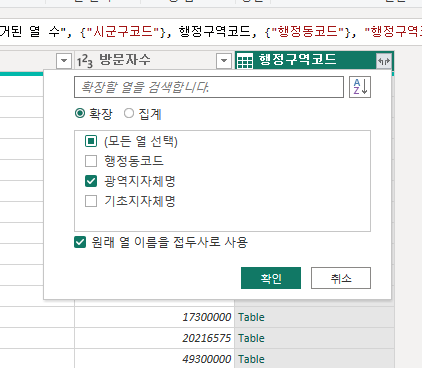
Task: Open filter dropdown left of 방문자수 column
Action: [x=64, y=61]
